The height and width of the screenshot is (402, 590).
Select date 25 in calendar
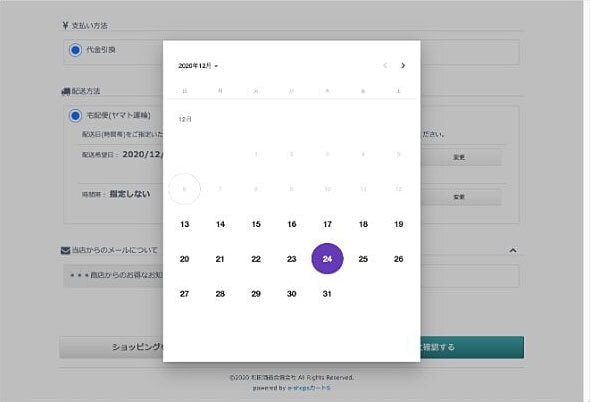[x=363, y=259]
